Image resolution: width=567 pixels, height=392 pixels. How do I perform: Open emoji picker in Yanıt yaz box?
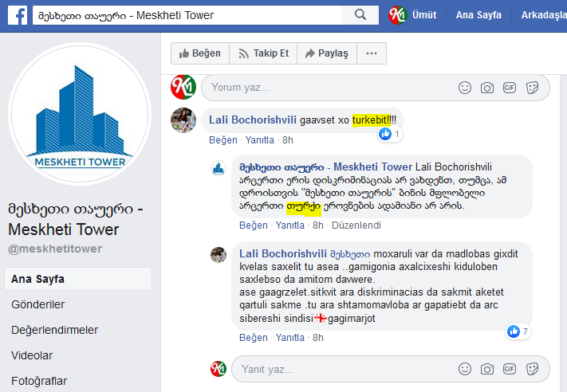pos(465,369)
